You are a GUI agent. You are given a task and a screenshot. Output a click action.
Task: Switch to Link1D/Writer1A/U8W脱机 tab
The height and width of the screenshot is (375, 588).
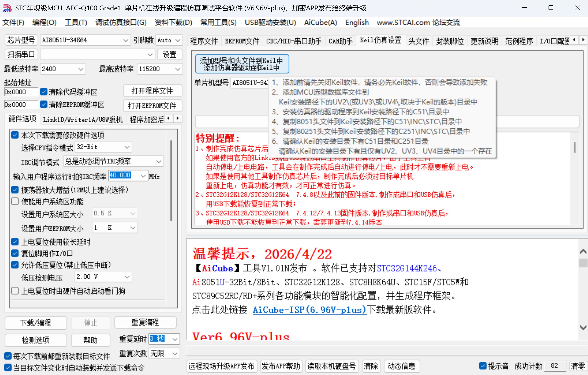83,119
